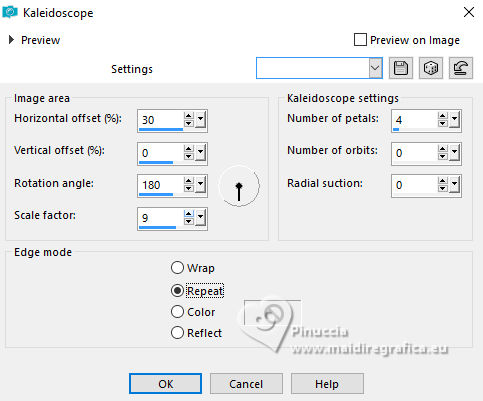483x401 pixels.
Task: Open Radial suction slider dropdown arrow
Action: click(454, 185)
